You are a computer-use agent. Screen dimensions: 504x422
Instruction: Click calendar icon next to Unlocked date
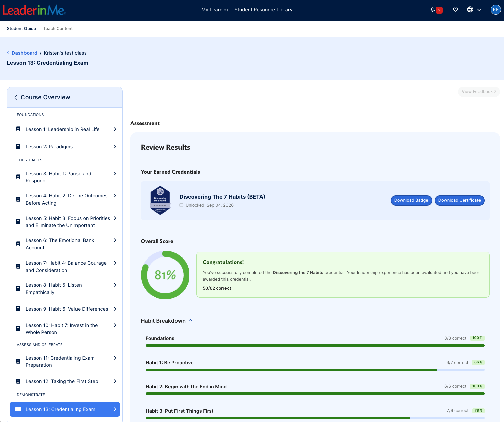[x=181, y=205]
